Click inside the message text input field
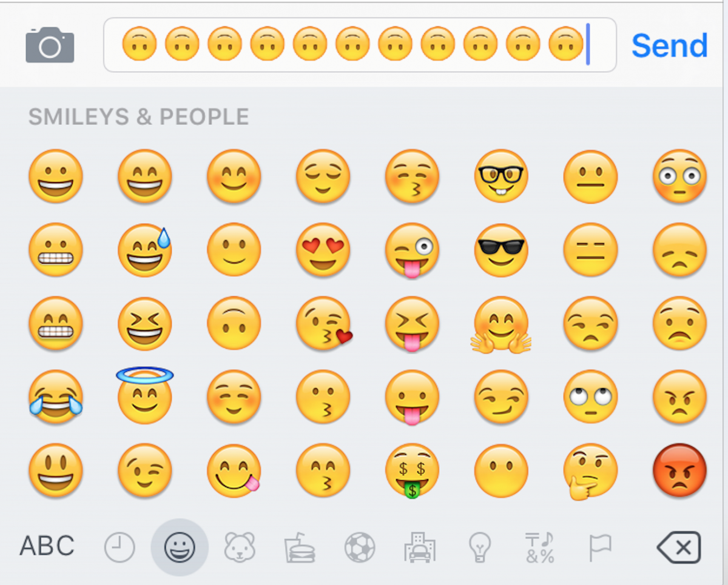Viewport: 728px width, 585px height. point(360,45)
